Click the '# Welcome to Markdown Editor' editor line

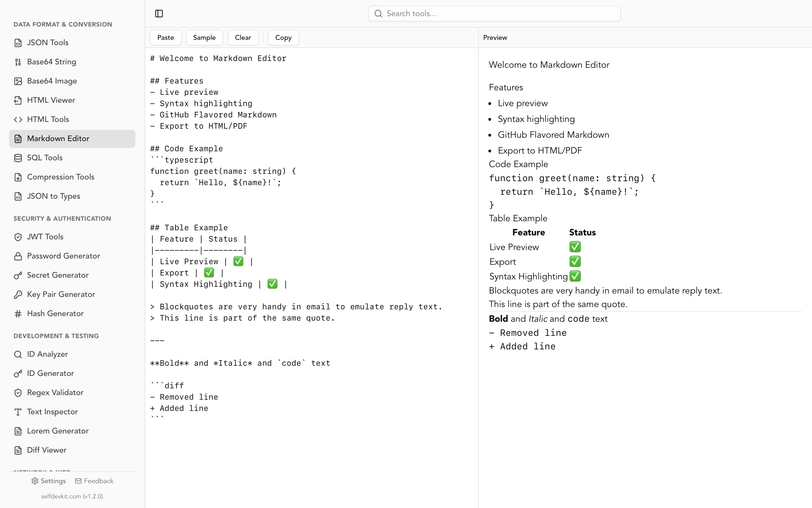(x=219, y=58)
